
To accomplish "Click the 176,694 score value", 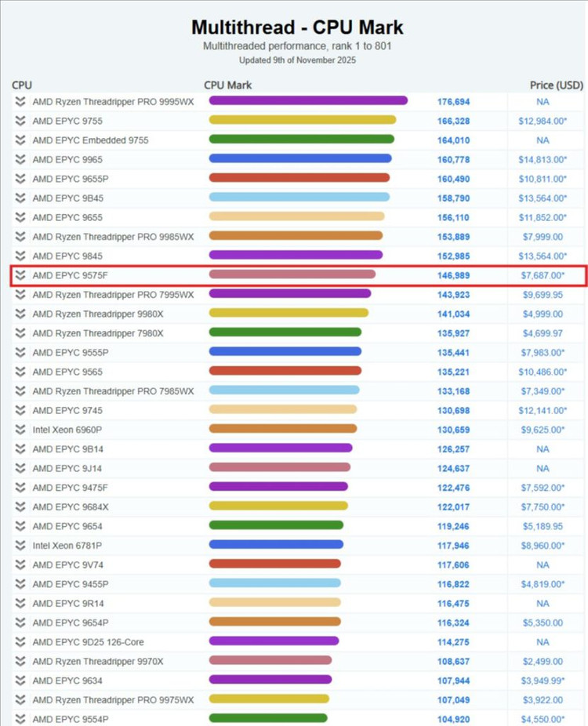I will coord(453,102).
